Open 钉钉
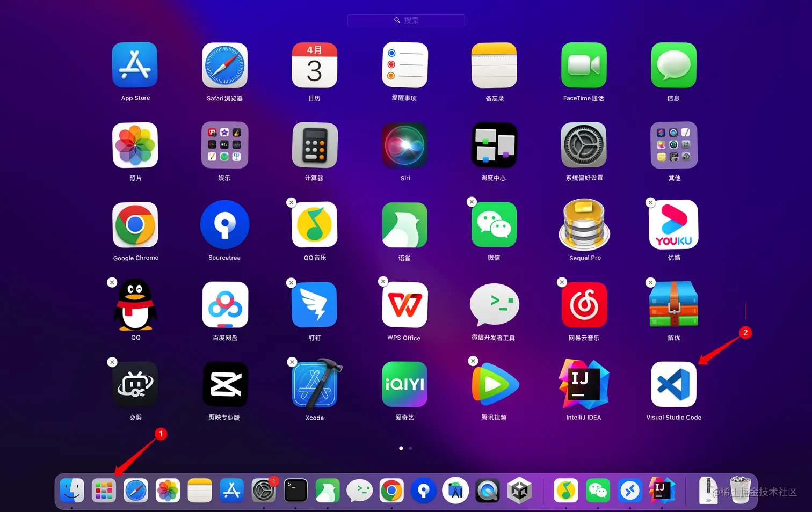 (314, 304)
